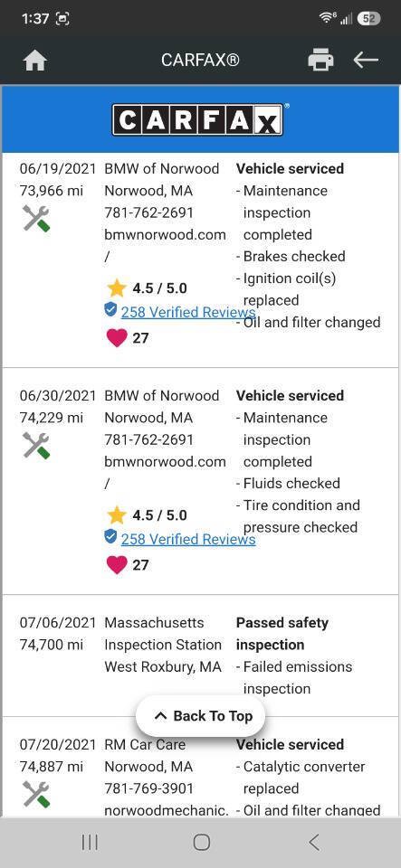
Task: Tap the back arrow in header
Action: (366, 60)
